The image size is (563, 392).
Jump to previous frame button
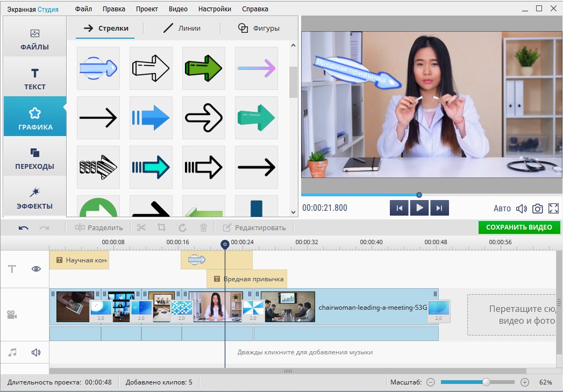coord(399,208)
